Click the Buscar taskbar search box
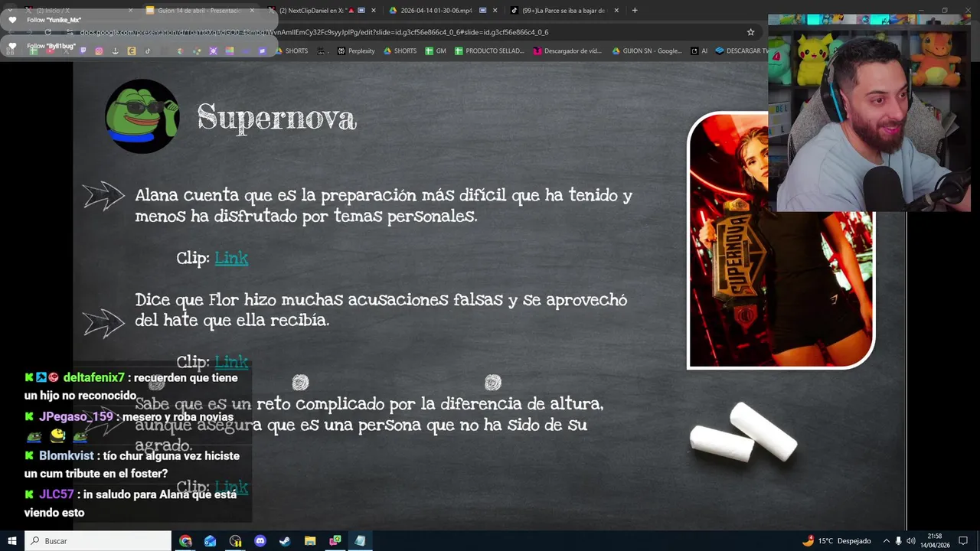980x551 pixels. 98,541
